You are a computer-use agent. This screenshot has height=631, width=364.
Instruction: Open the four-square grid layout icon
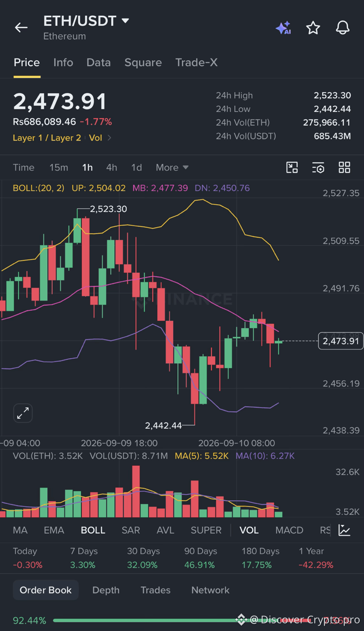[344, 167]
